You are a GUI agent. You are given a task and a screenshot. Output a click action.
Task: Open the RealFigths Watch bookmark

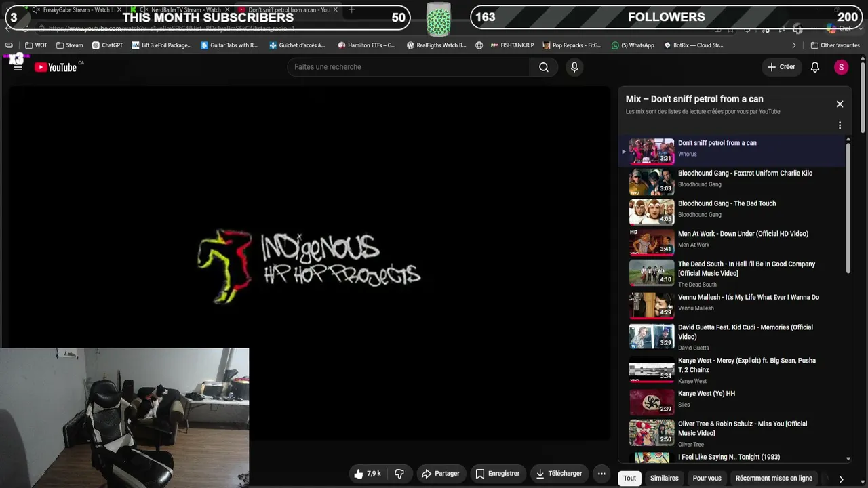436,45
